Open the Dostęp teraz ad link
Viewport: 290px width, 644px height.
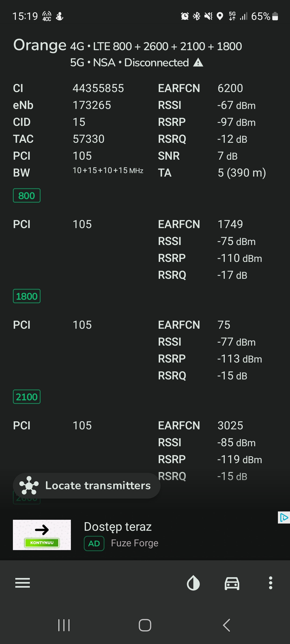pos(118,526)
